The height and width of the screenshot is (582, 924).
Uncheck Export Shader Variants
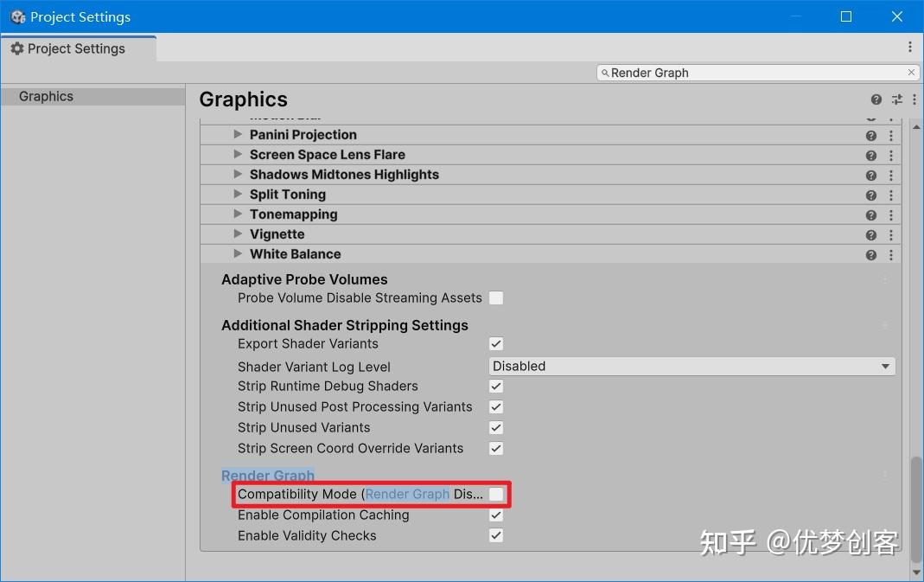pos(495,343)
